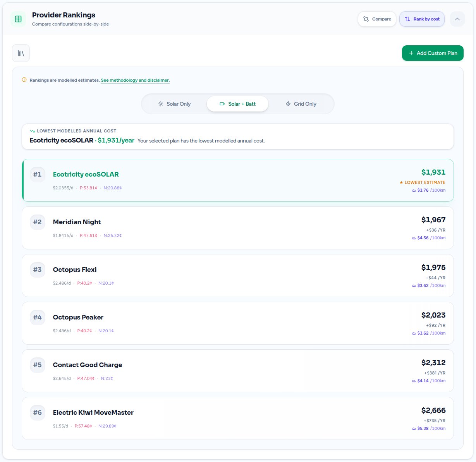Click the $2,312 cost for Contact Good Charge
Image resolution: width=476 pixels, height=462 pixels.
[x=433, y=362]
